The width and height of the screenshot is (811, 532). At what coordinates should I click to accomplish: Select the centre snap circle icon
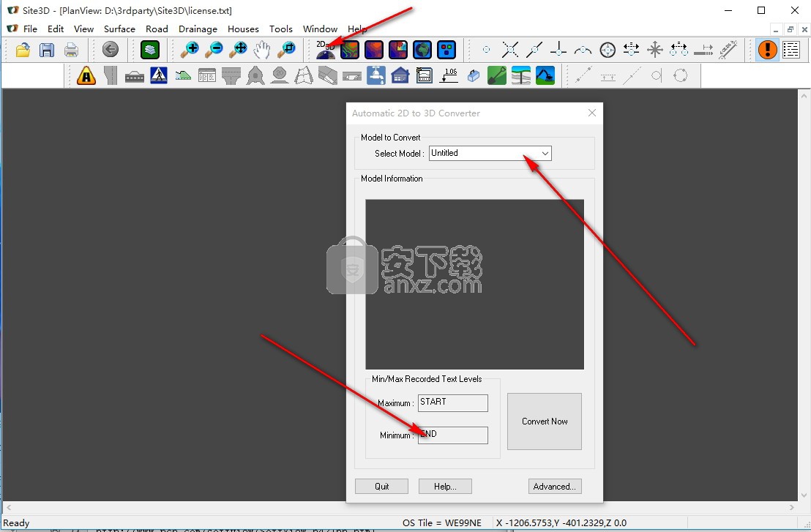click(608, 50)
